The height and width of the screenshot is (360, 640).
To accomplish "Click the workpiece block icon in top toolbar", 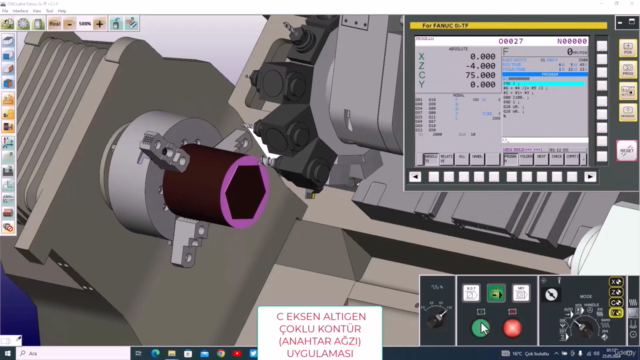I will pyautogui.click(x=38, y=24).
